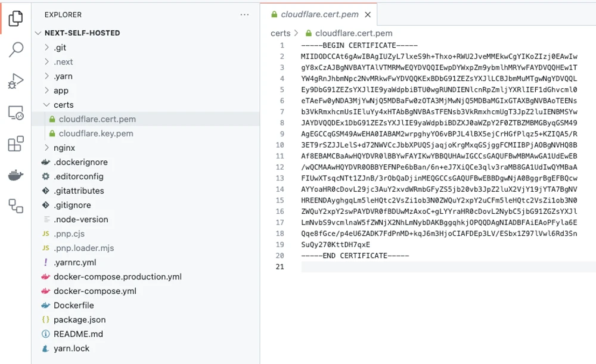The image size is (596, 364).
Task: Open Explorer's more actions ellipsis menu
Action: coord(245,14)
